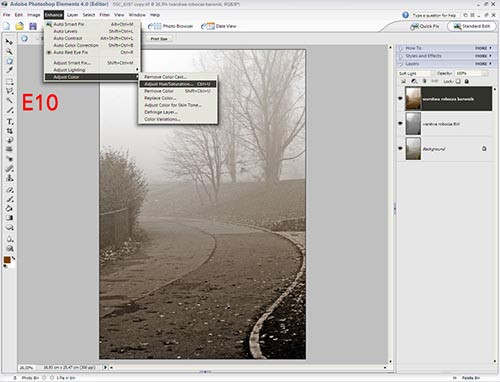Expand the How To palette
Viewport: 500px width, 382px height.
401,48
